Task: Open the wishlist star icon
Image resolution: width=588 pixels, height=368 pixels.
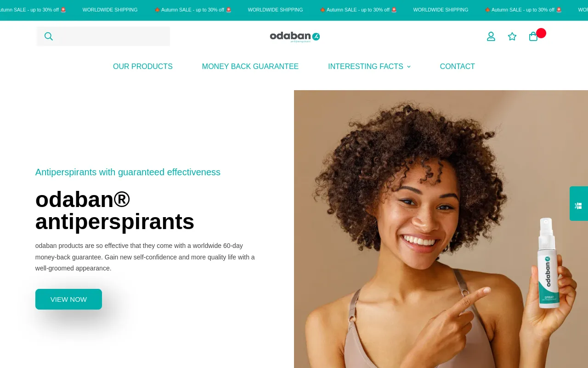Action: point(512,36)
